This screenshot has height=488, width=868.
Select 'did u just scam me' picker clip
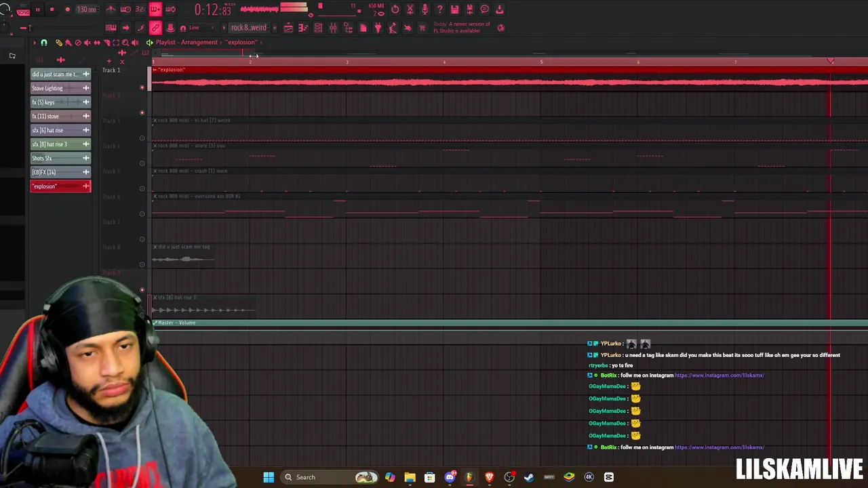click(60, 74)
